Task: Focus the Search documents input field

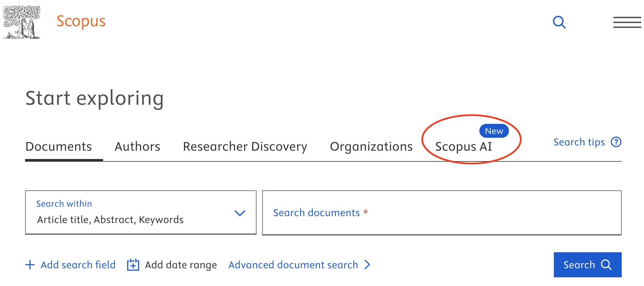Action: point(441,213)
